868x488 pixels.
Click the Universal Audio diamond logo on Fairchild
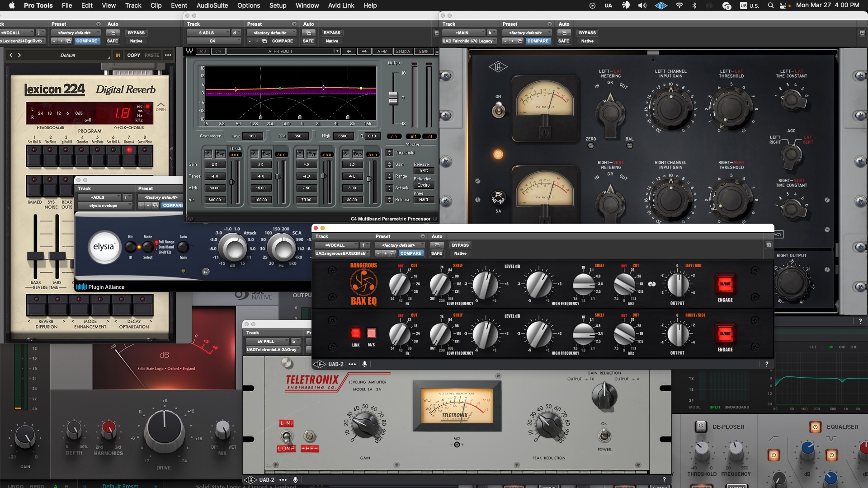coord(498,67)
